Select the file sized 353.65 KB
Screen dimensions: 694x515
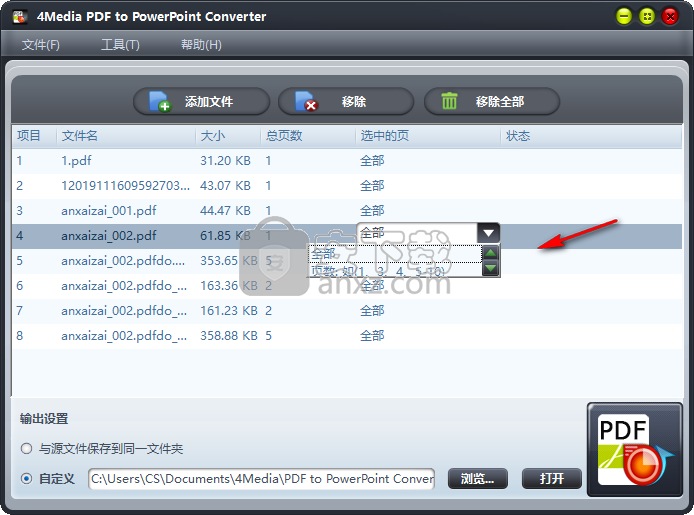[x=347, y=261]
